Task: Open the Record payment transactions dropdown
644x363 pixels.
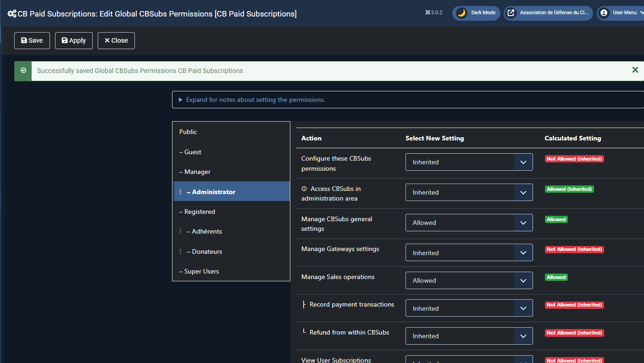Action: [x=469, y=308]
